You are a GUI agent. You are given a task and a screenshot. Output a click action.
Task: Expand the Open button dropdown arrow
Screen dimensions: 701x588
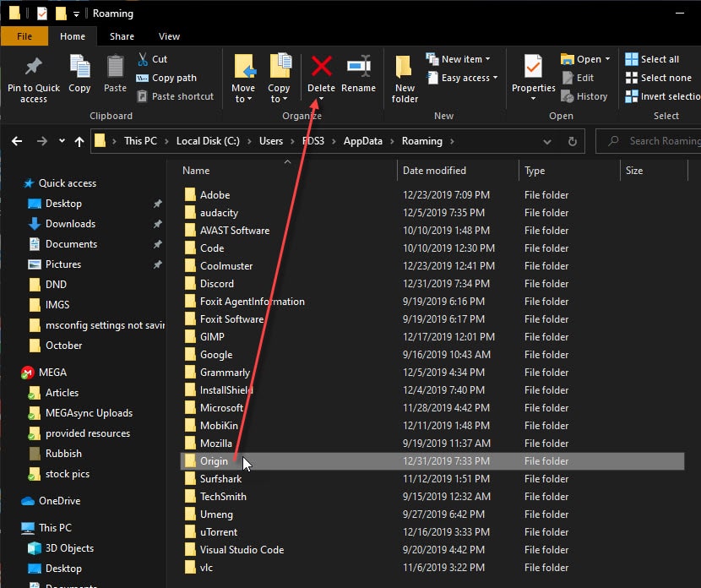pos(607,59)
